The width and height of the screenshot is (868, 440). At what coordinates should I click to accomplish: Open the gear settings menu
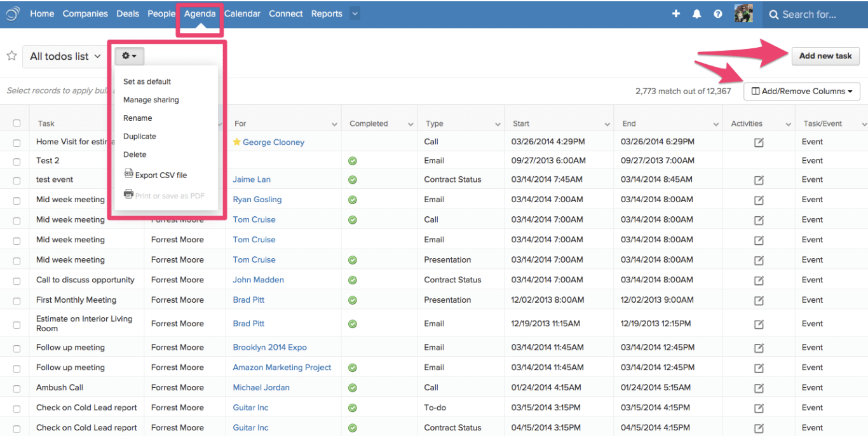pos(128,56)
